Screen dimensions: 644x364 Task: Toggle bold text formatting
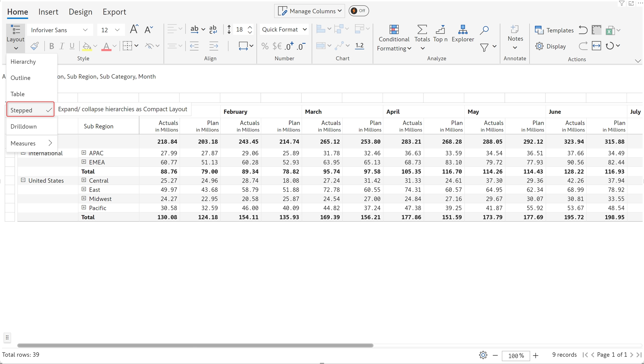(51, 46)
